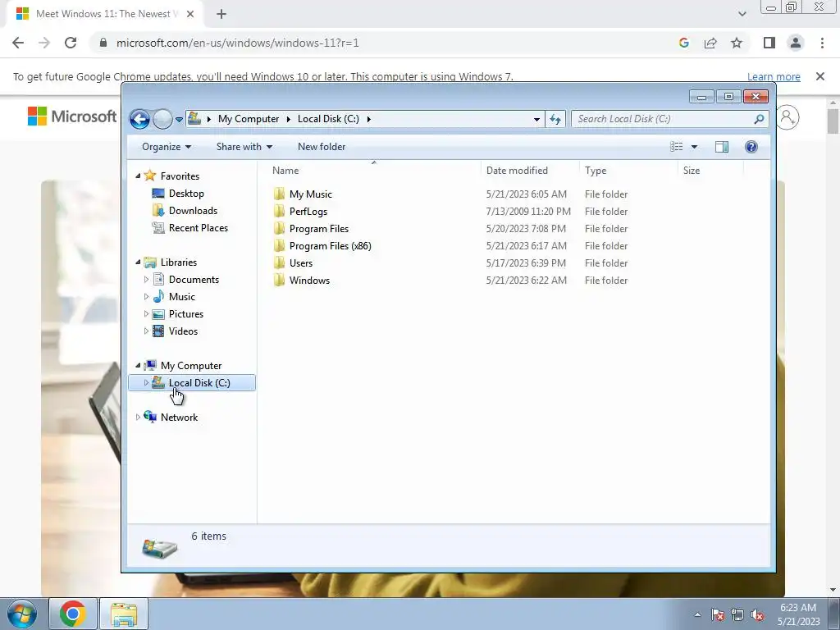Open the Windows Start menu
Viewport: 840px width, 630px height.
pyautogui.click(x=22, y=614)
